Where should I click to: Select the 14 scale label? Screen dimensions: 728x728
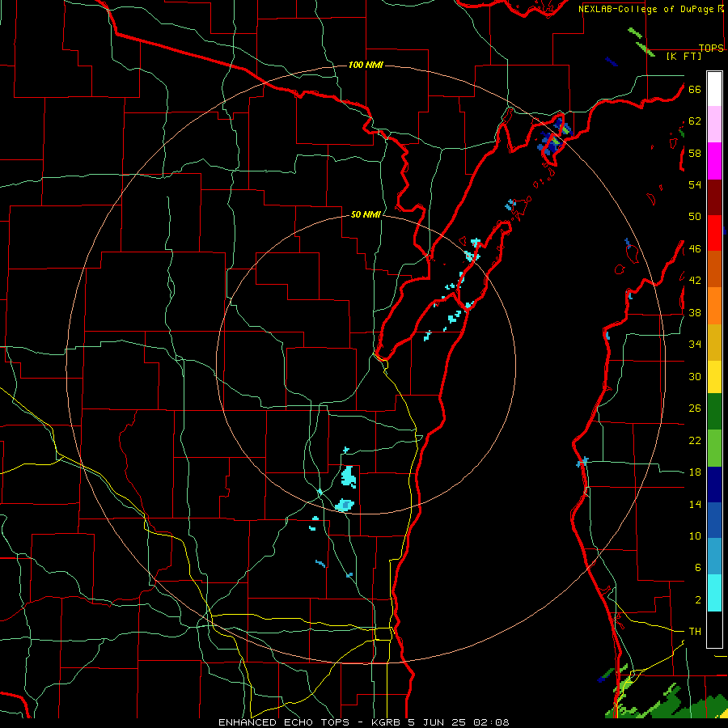point(695,504)
